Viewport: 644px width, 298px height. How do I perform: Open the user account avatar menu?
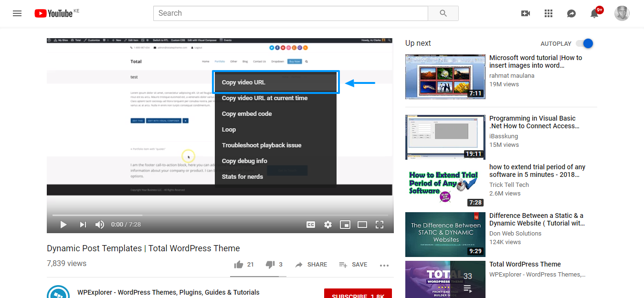[622, 13]
